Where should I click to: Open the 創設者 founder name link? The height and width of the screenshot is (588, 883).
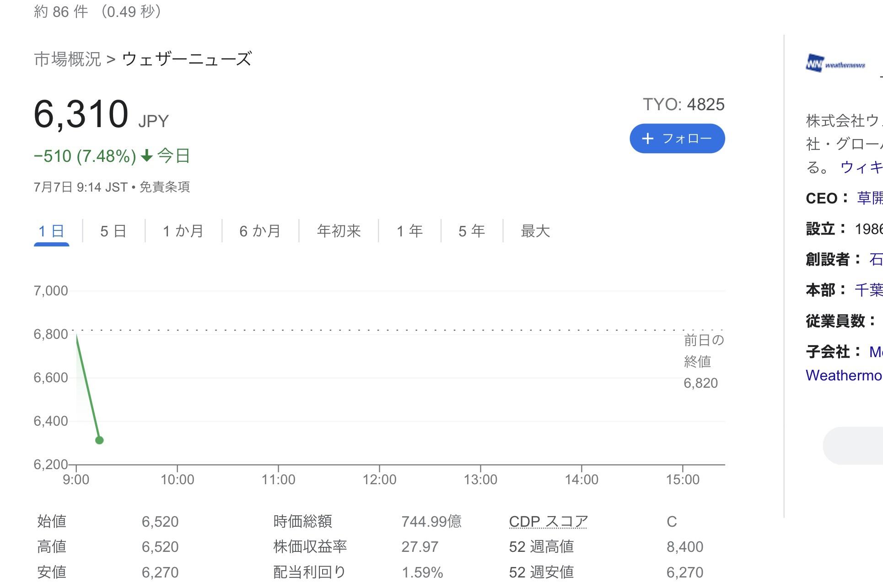coord(876,259)
